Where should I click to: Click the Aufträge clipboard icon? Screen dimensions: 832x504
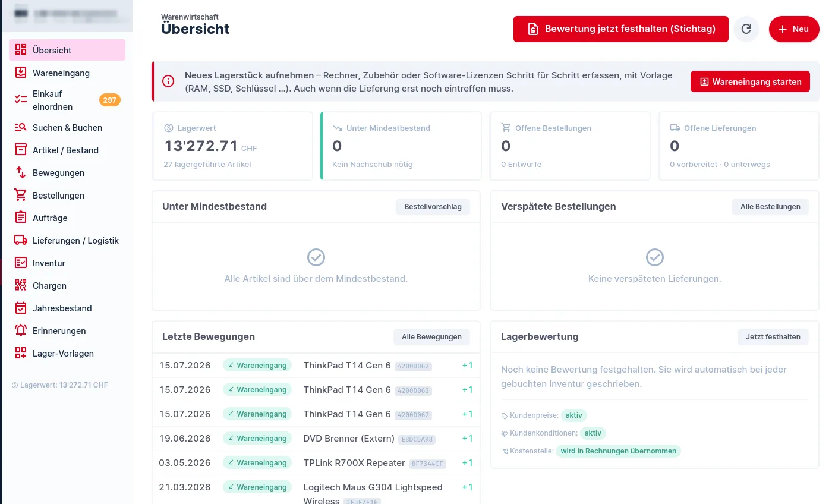[21, 218]
